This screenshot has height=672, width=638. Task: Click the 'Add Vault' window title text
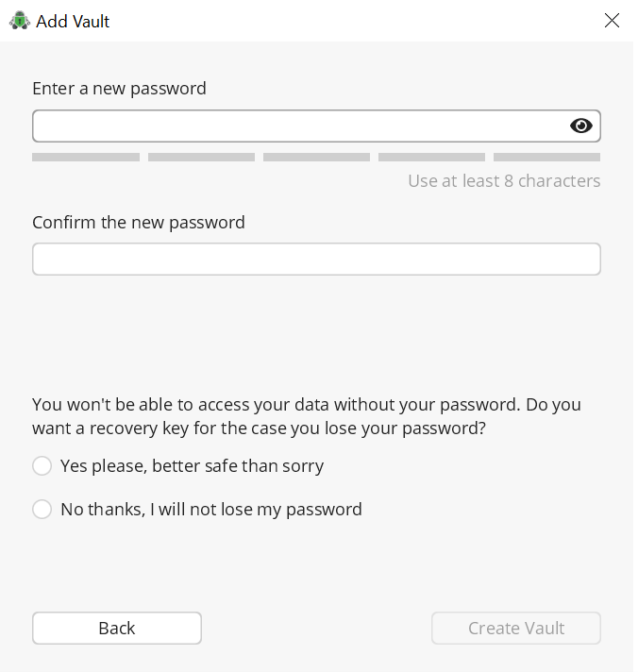pyautogui.click(x=73, y=22)
